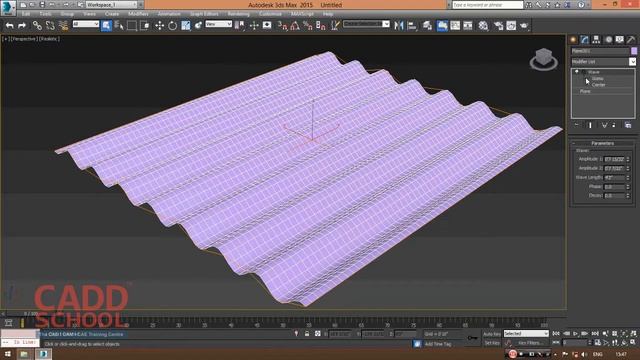Click the Amplitude 1 value field
The height and width of the screenshot is (360, 640).
614,159
